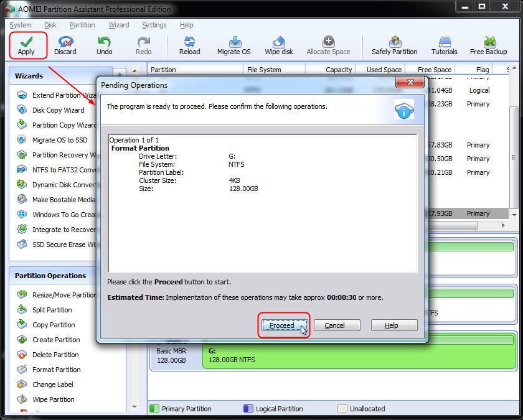Open Dynamic Disk Converter
523x420 pixels.
pyautogui.click(x=57, y=185)
